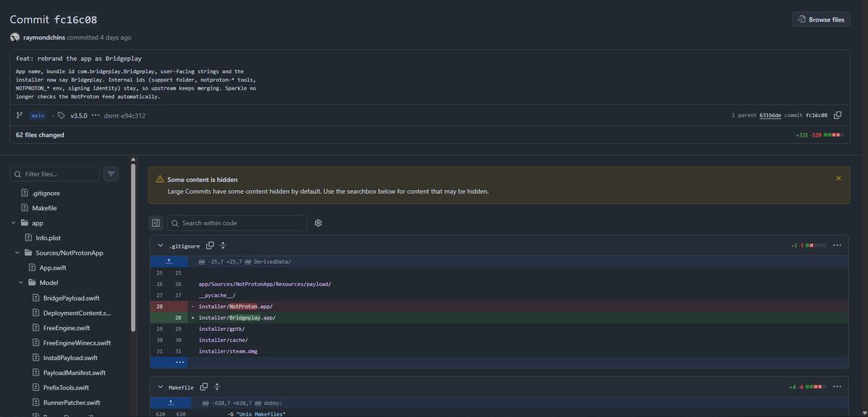Collapse the .gitignore diff section
The image size is (868, 417).
point(161,246)
